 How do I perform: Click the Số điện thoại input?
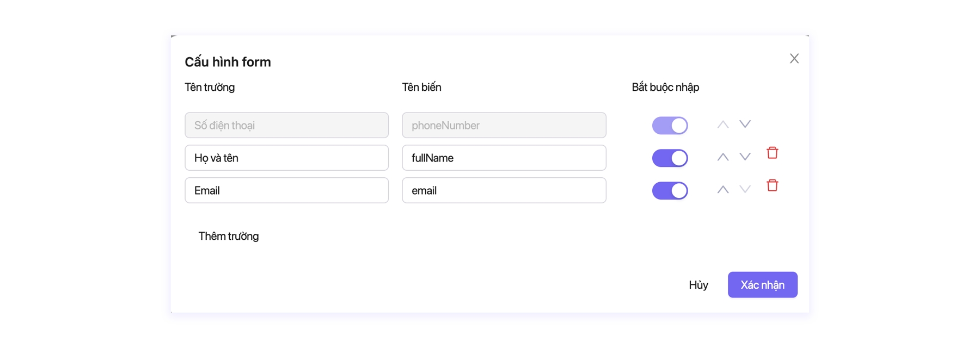tap(286, 126)
